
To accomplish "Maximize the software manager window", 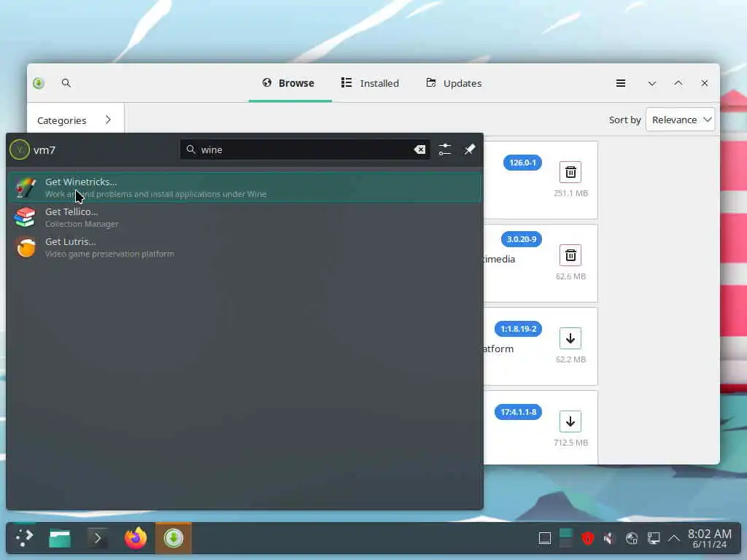I will (x=678, y=83).
